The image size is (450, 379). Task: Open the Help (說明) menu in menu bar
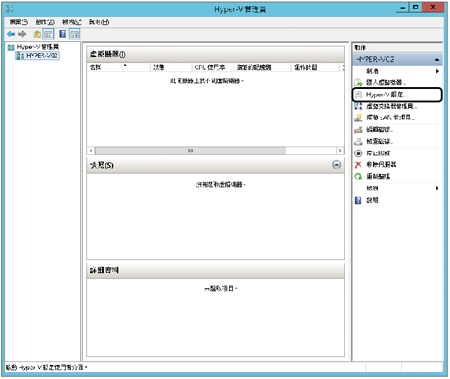pyautogui.click(x=99, y=22)
